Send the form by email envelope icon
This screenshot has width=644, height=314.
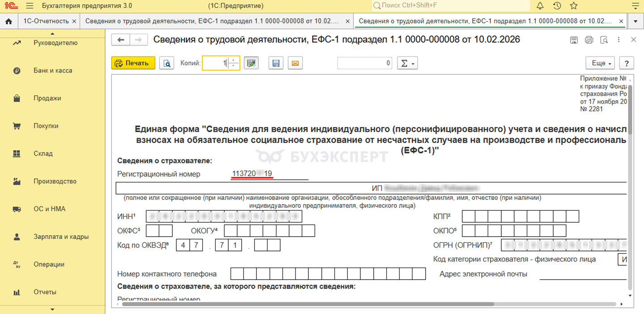[295, 64]
